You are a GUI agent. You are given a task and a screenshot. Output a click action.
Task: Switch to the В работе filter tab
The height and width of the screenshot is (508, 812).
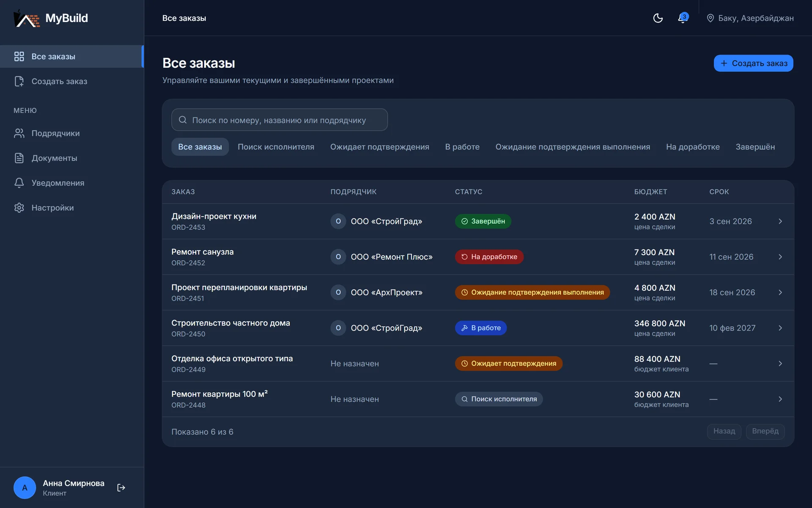pos(462,147)
